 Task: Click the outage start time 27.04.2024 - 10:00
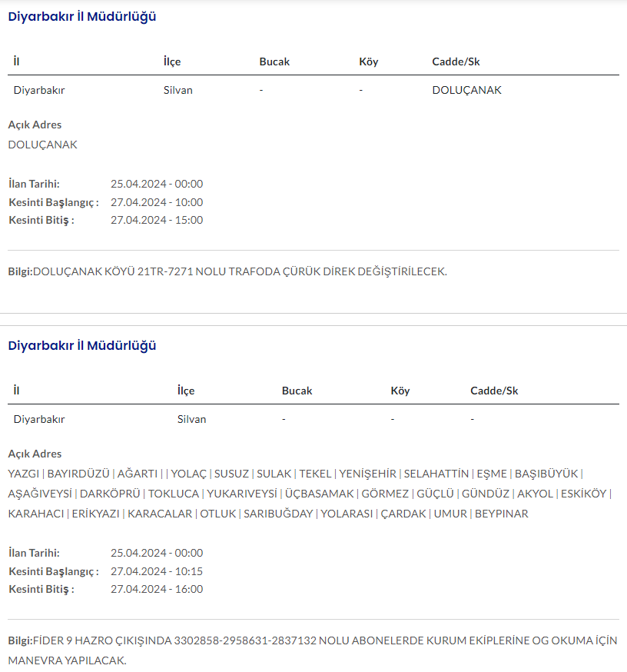point(157,202)
